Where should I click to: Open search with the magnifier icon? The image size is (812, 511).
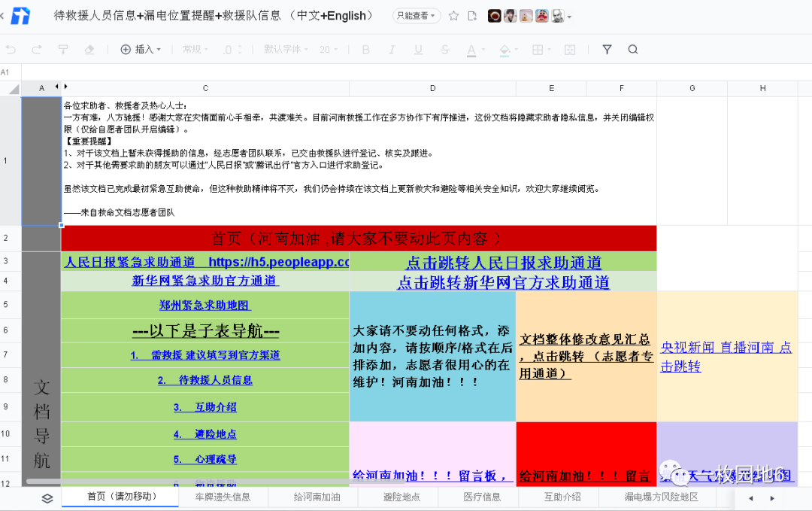(633, 50)
